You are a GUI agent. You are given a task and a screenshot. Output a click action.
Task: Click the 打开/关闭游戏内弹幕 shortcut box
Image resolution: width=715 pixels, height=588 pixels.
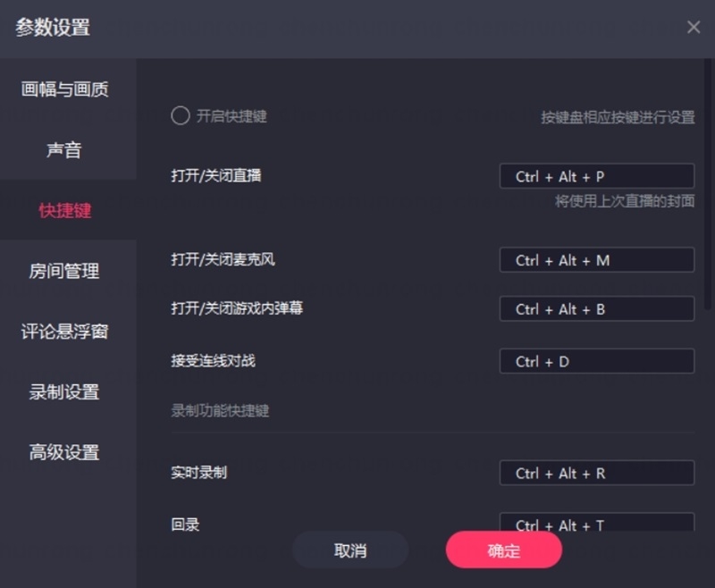pyautogui.click(x=595, y=309)
